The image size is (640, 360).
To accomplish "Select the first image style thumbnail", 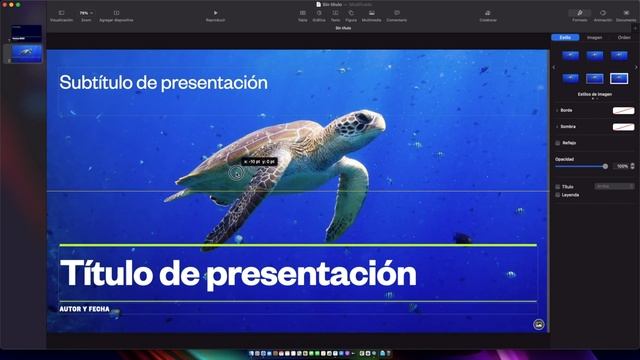I will [x=571, y=55].
